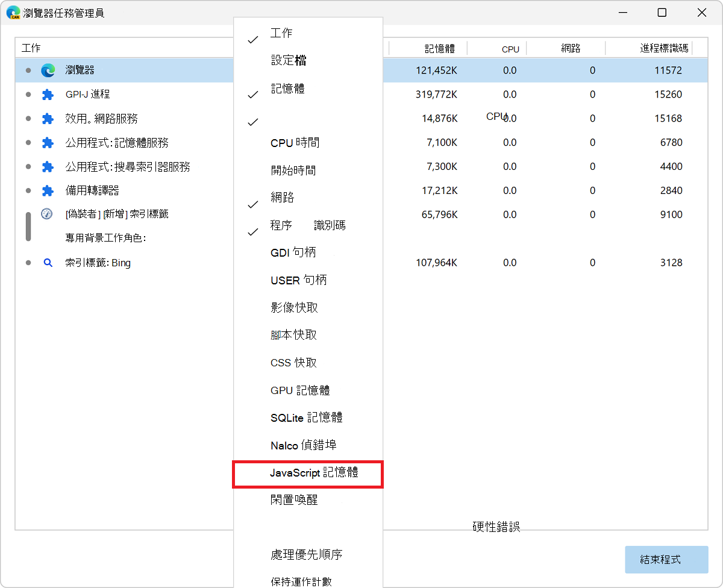Image resolution: width=723 pixels, height=588 pixels.
Task: Click the extension icon next to 備用轉譯器
Action: click(x=48, y=190)
